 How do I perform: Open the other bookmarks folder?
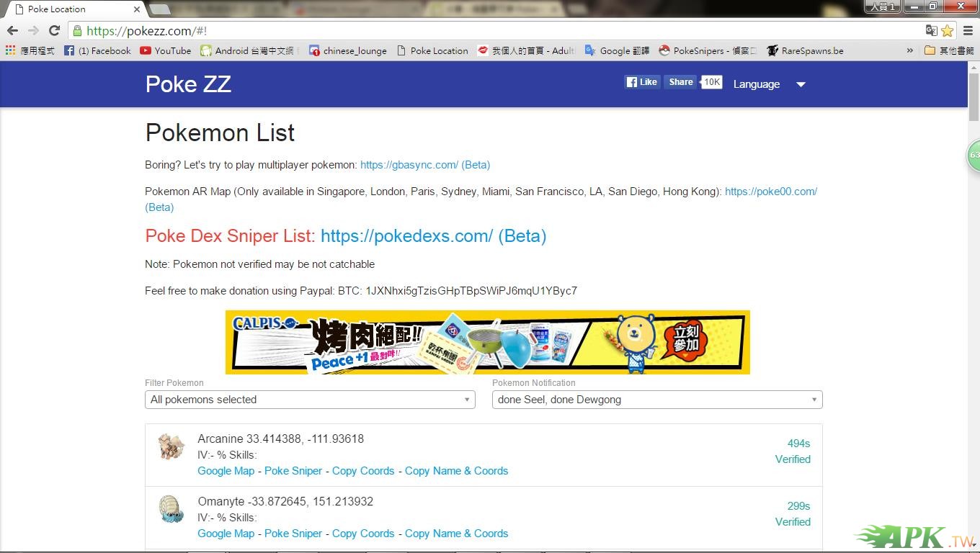pyautogui.click(x=949, y=50)
